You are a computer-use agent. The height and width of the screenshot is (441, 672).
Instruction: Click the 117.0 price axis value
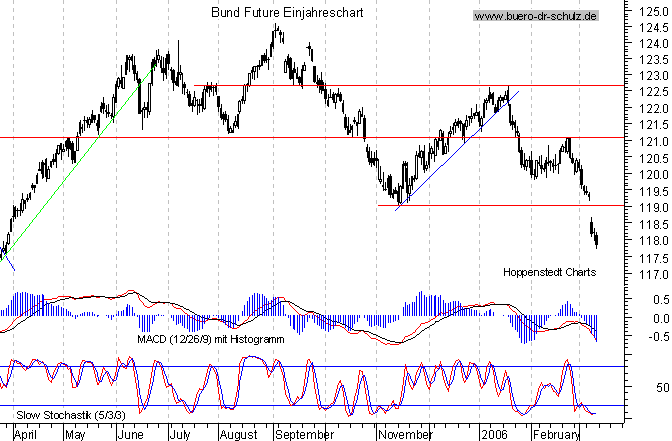pos(647,274)
